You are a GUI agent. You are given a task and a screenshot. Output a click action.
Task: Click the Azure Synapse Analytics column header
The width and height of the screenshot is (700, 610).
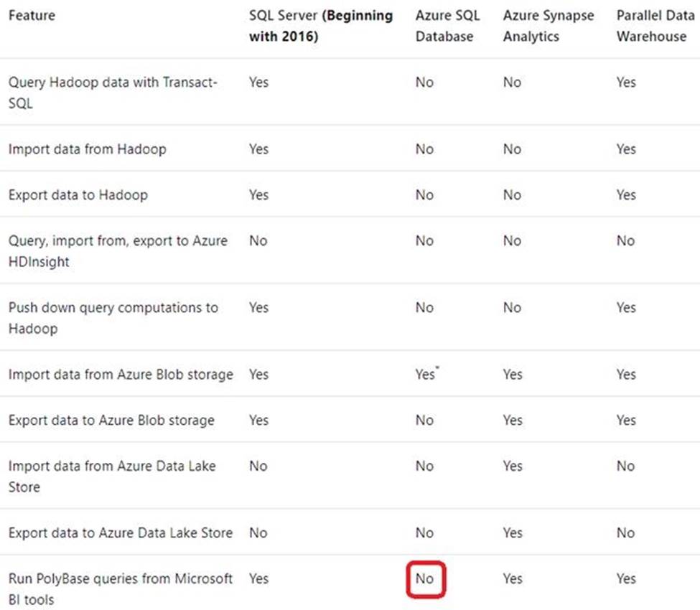549,26
